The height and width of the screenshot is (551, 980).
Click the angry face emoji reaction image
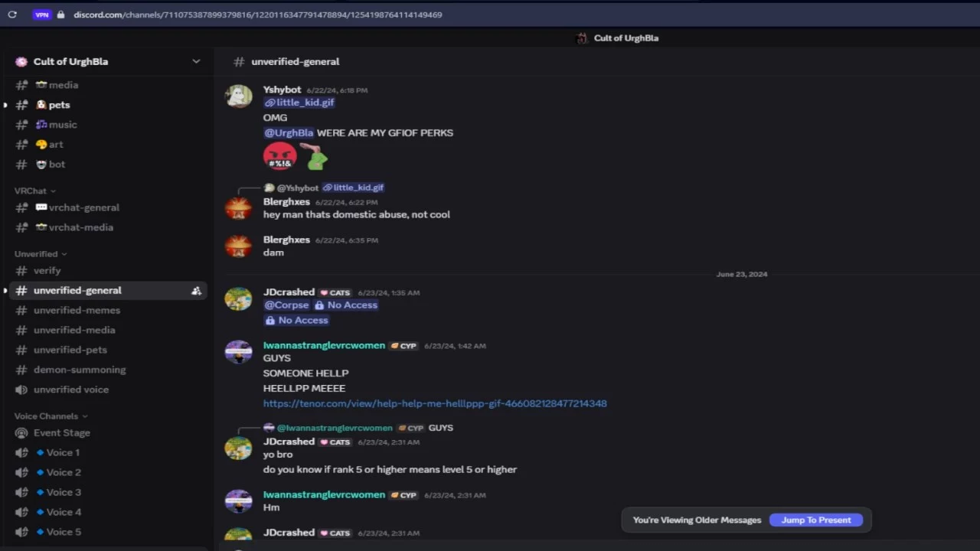[x=279, y=156]
